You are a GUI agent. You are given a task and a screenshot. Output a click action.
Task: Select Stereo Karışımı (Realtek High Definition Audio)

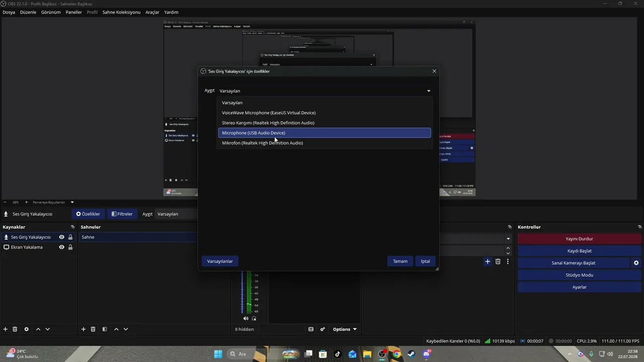click(325, 123)
